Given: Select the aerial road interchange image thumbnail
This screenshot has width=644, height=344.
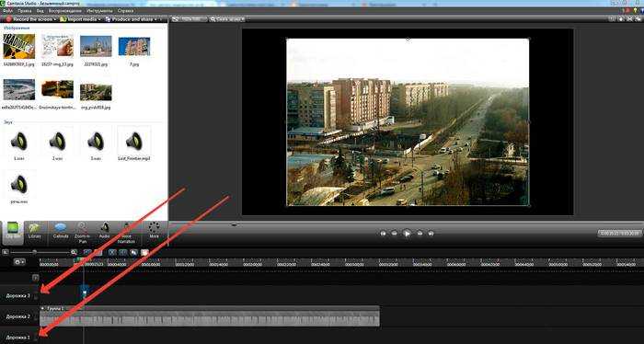Looking at the screenshot, I should (19, 89).
